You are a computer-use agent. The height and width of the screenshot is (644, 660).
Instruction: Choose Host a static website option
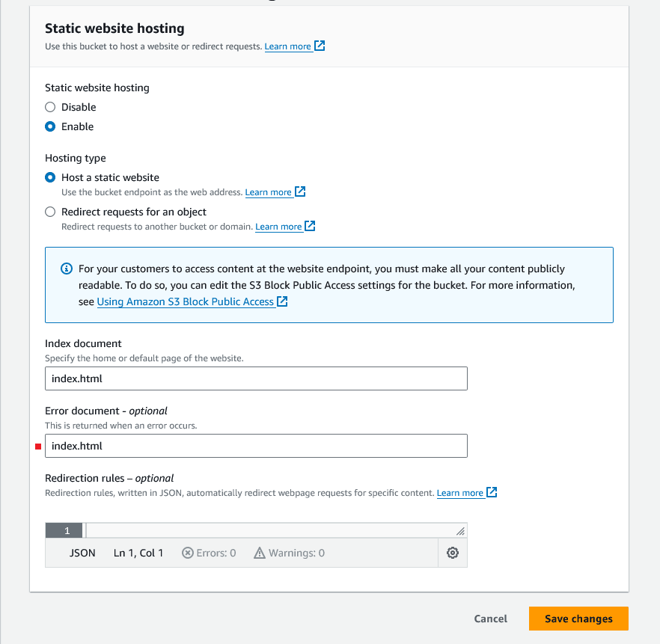tap(49, 177)
